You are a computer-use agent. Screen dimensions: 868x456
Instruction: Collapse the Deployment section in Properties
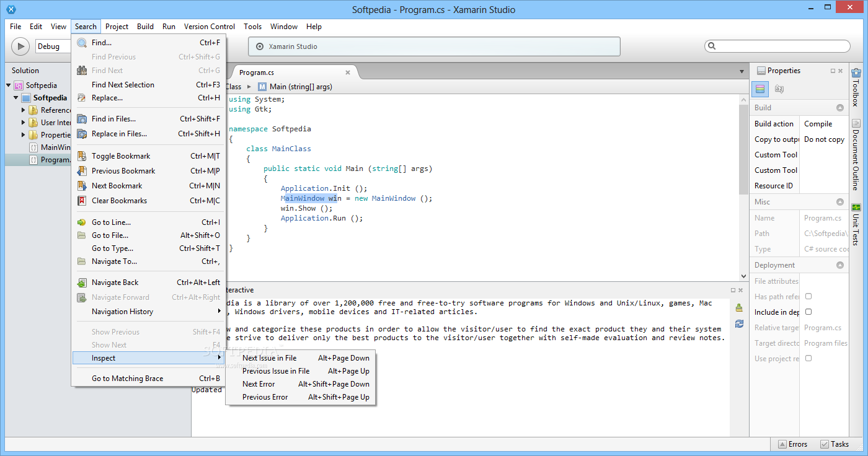[x=840, y=265]
